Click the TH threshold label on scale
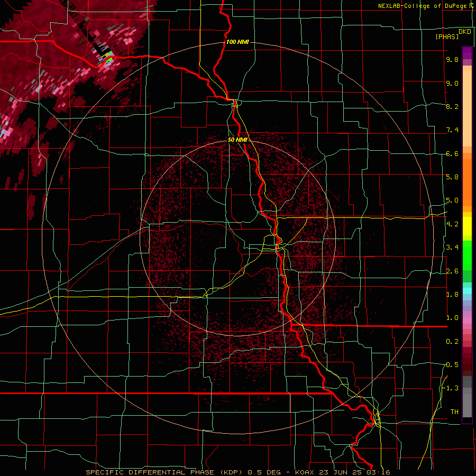This screenshot has width=476, height=476. [x=454, y=411]
